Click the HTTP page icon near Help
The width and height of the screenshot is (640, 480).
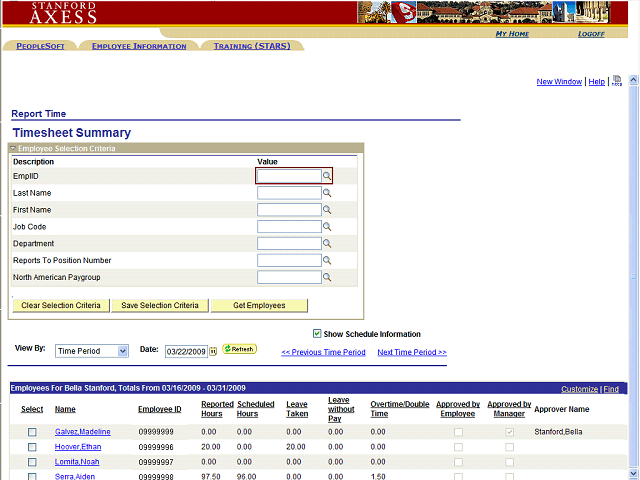(x=617, y=81)
